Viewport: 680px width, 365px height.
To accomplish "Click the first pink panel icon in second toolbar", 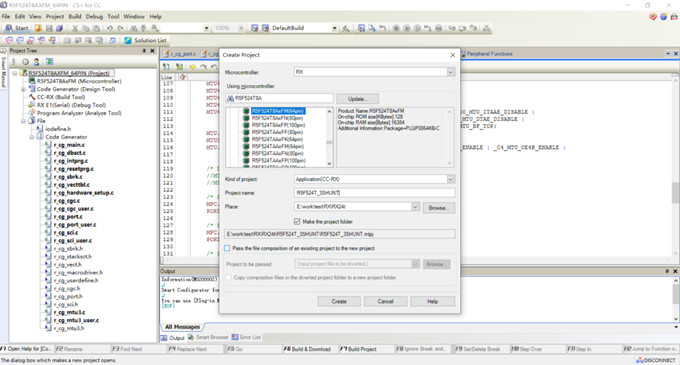I will 9,40.
